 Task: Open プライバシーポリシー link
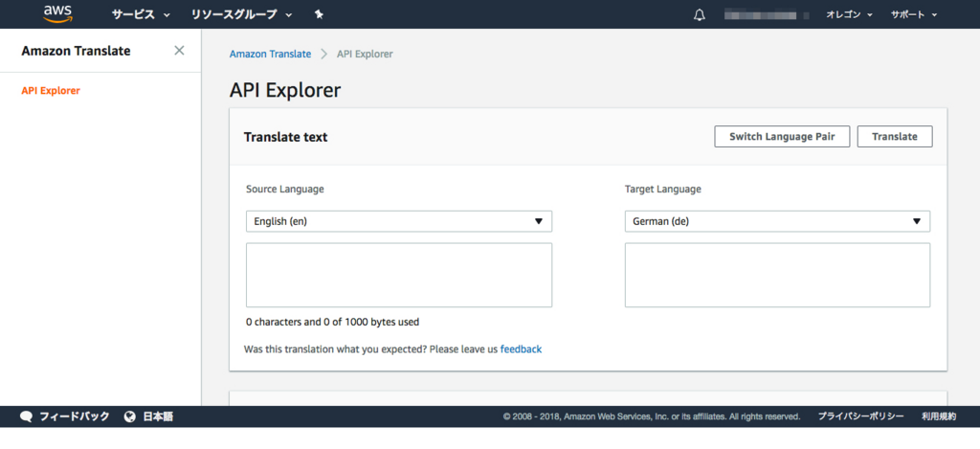tap(860, 416)
